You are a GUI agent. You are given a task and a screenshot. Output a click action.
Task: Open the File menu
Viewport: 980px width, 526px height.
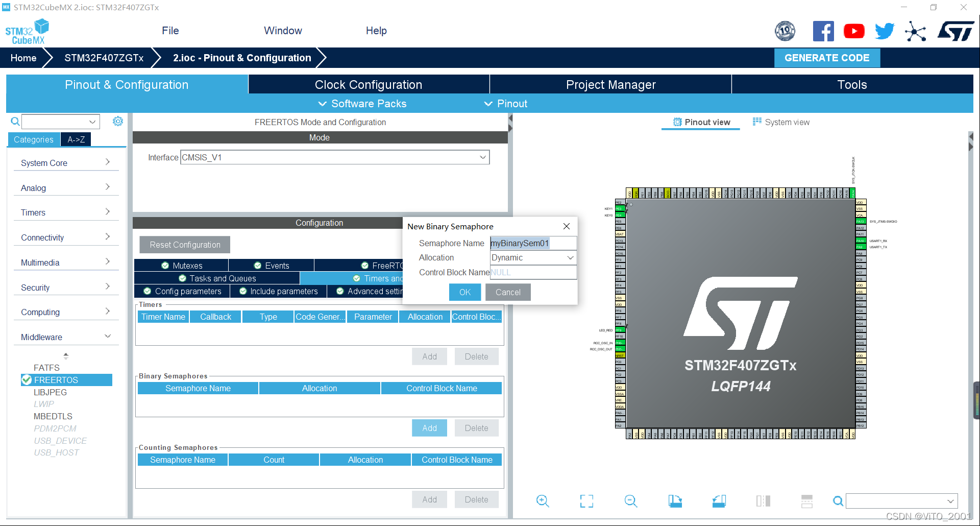[170, 31]
